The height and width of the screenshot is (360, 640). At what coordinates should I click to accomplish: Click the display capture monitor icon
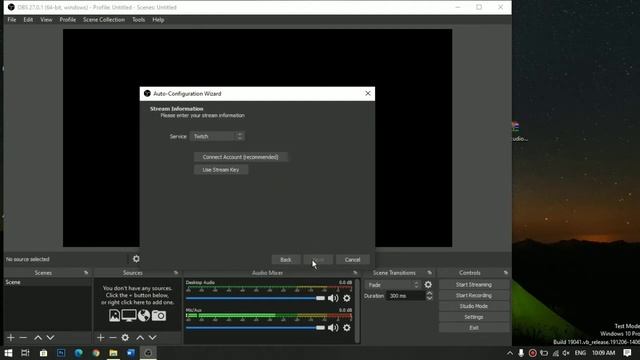(129, 316)
